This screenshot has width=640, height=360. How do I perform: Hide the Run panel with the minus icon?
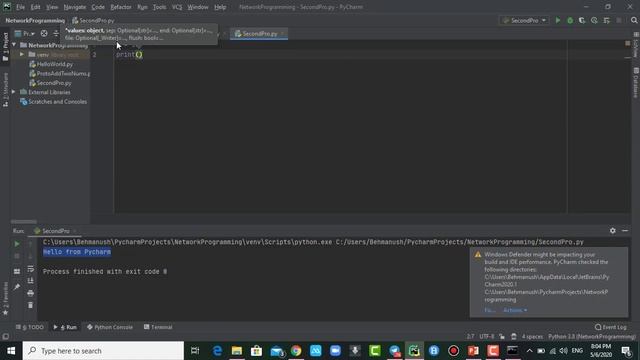[625, 231]
